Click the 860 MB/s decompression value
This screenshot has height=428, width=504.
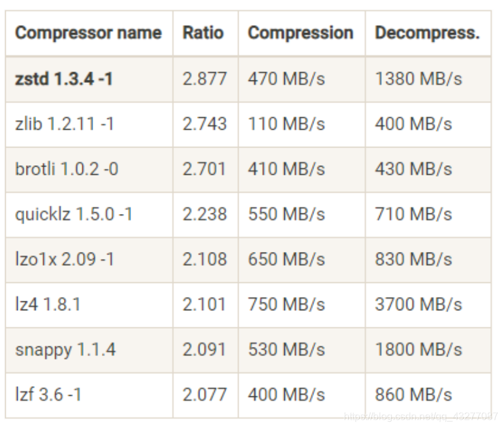point(413,395)
